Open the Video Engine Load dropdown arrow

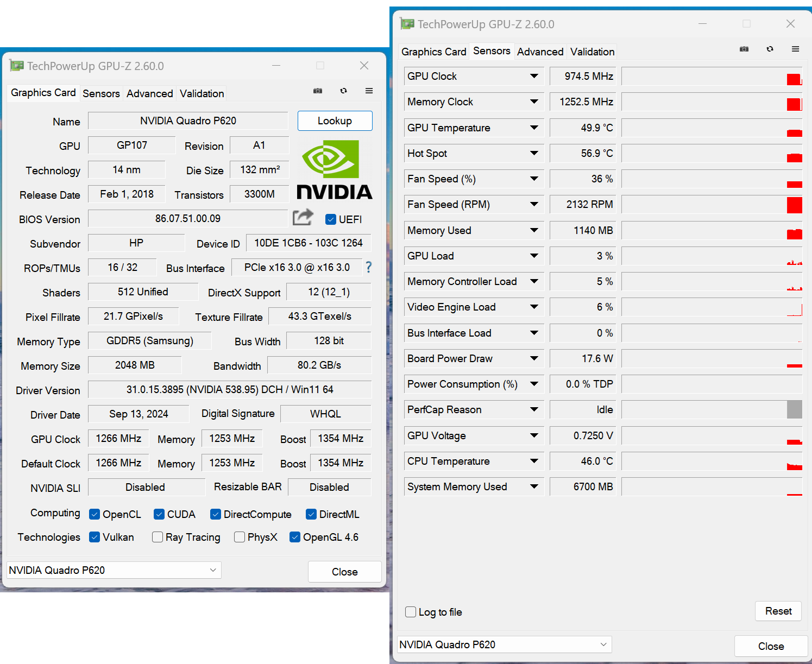[534, 307]
